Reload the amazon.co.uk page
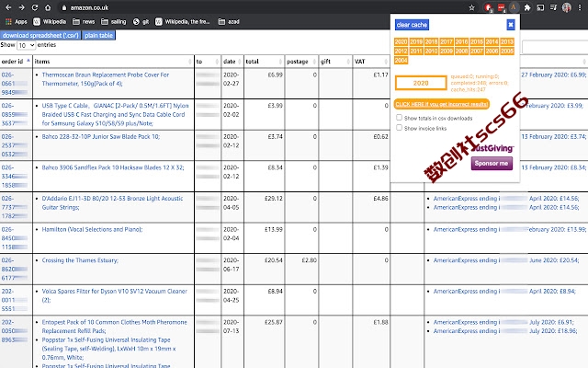588x368 pixels. pos(35,7)
